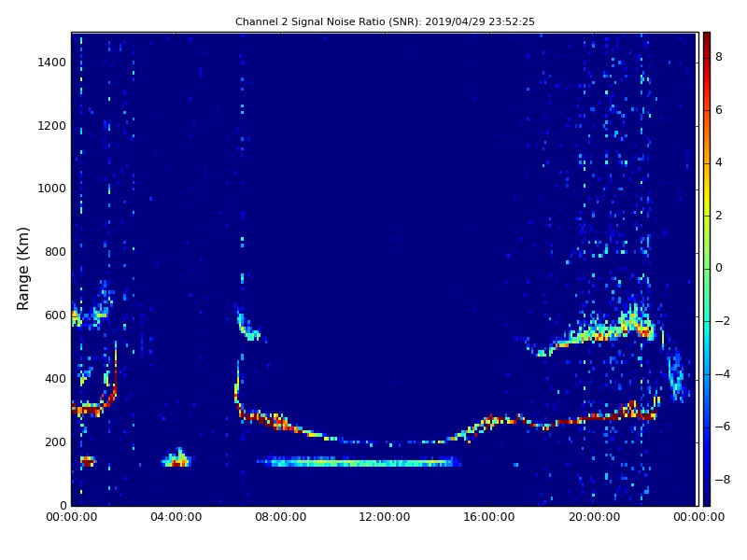Click the colorbar tick label 0
The image size is (747, 560).
(719, 268)
